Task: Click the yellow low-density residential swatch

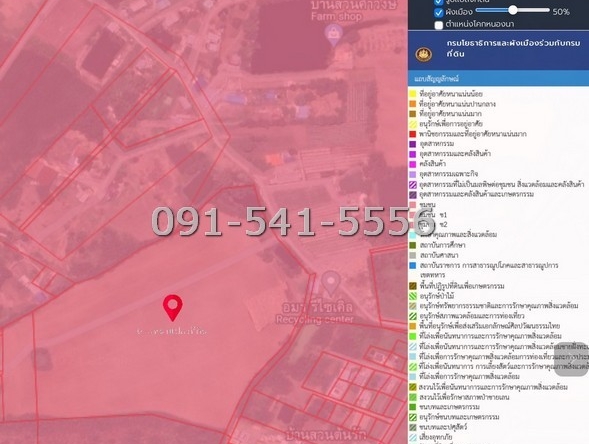Action: point(412,94)
